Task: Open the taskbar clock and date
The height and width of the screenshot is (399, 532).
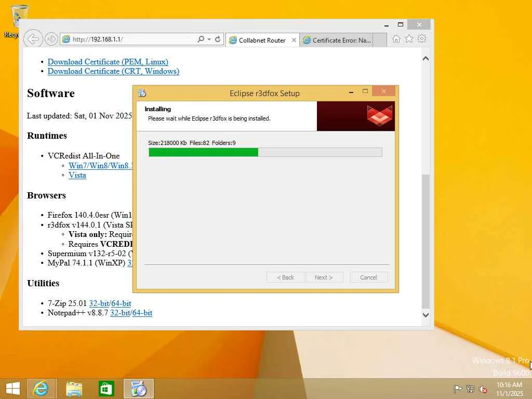Action: pyautogui.click(x=509, y=389)
